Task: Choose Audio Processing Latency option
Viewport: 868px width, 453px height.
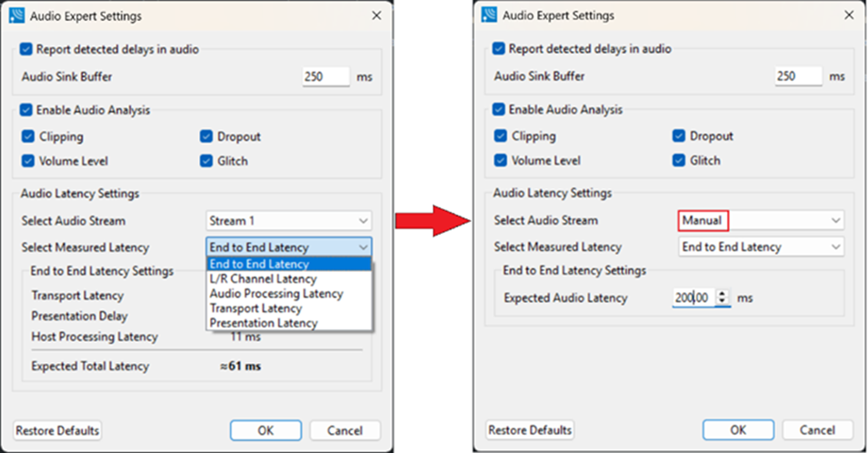Action: pos(288,294)
